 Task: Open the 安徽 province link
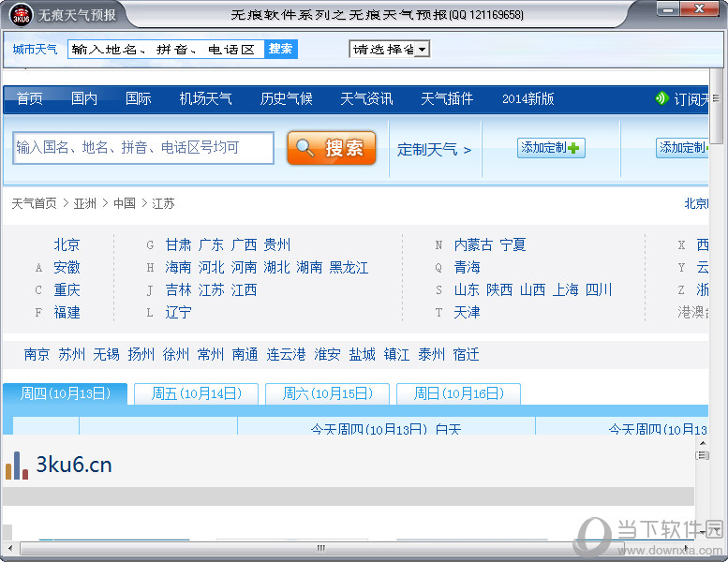(67, 267)
